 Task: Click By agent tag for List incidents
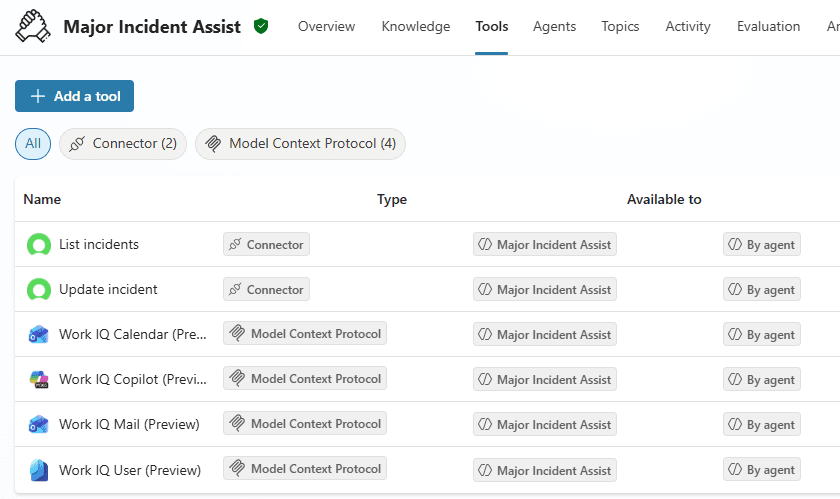click(x=761, y=245)
